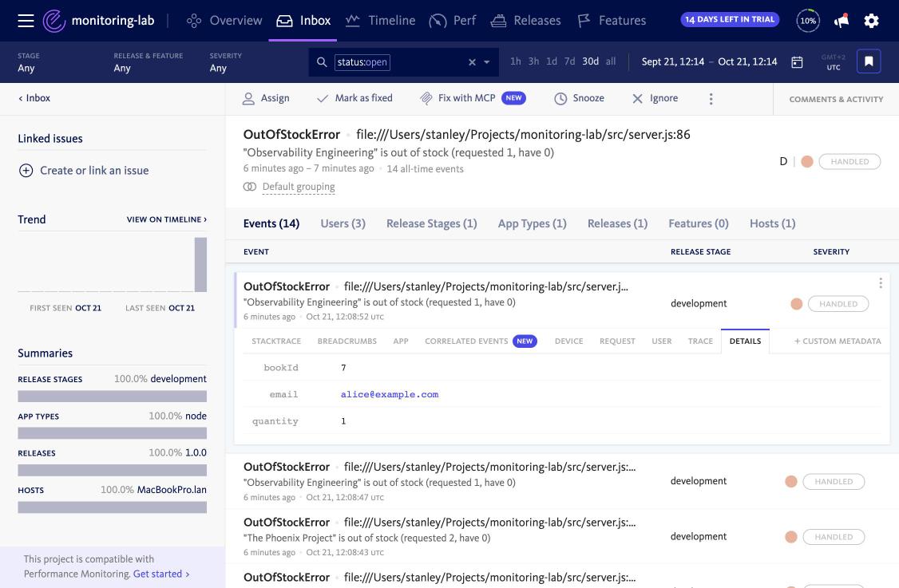Viewport: 899px width, 588px height.
Task: Select the 3h time range
Action: click(x=533, y=61)
